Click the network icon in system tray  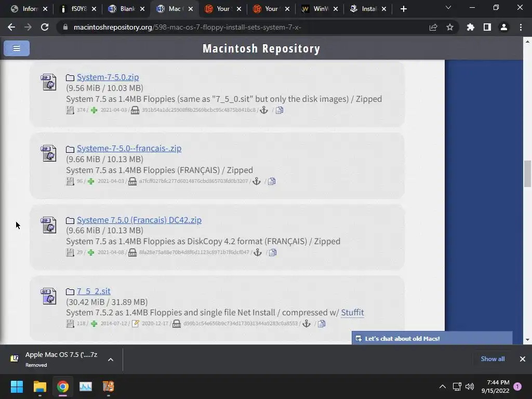pyautogui.click(x=457, y=387)
